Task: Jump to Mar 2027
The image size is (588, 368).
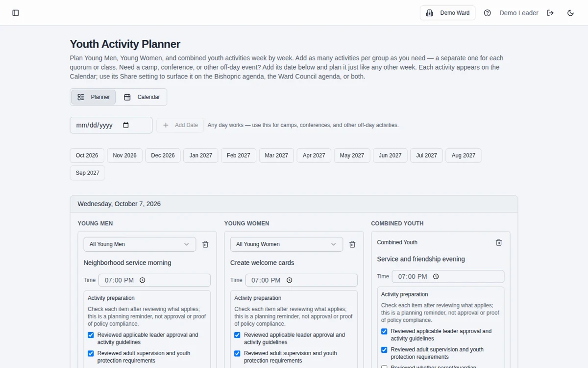Action: coord(276,156)
